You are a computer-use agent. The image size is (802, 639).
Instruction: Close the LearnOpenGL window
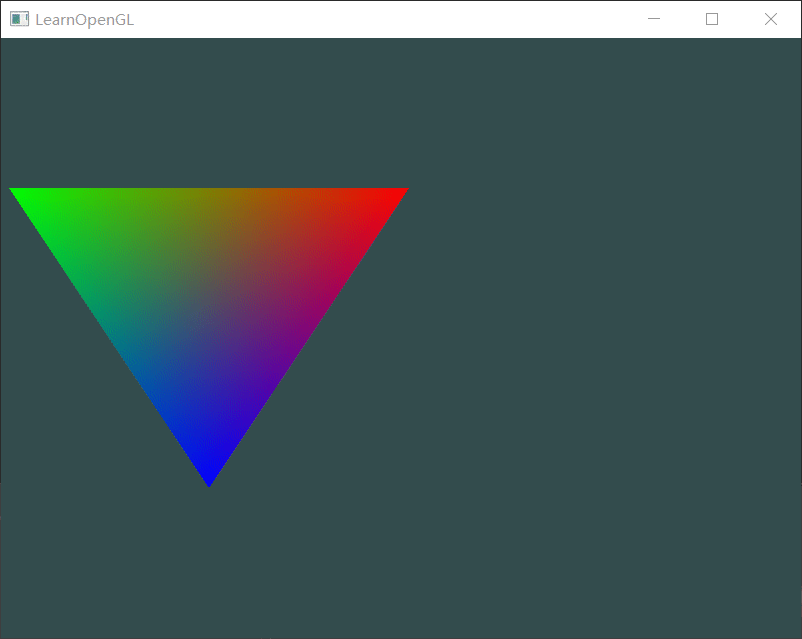pos(771,19)
